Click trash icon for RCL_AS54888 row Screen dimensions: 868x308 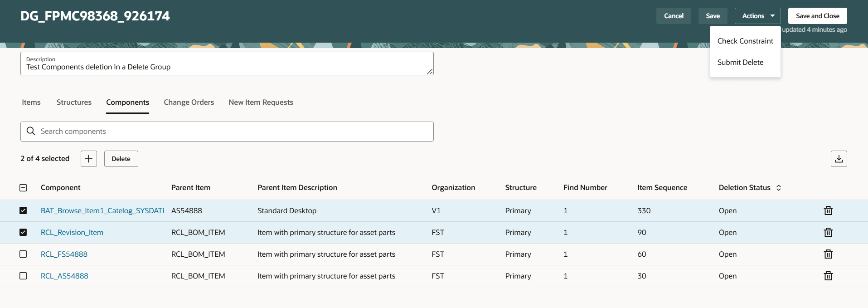828,276
